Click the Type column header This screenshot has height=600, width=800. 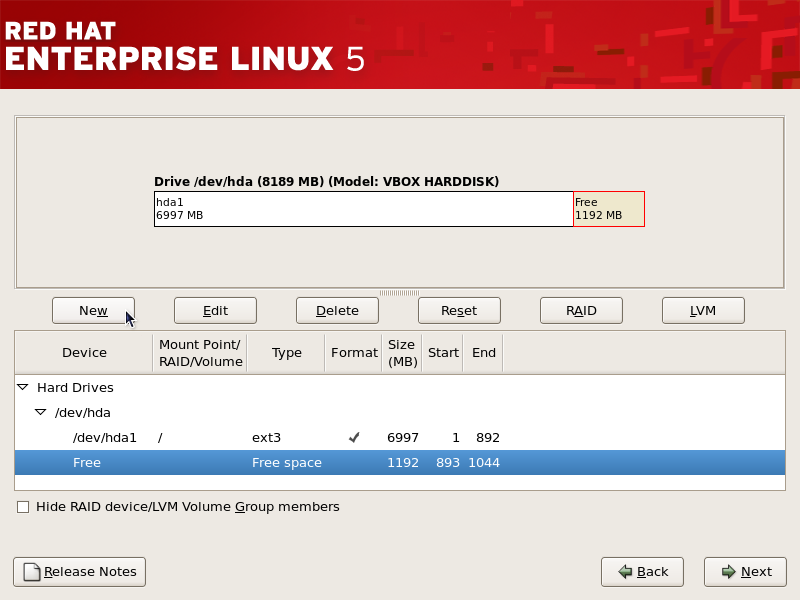click(286, 353)
